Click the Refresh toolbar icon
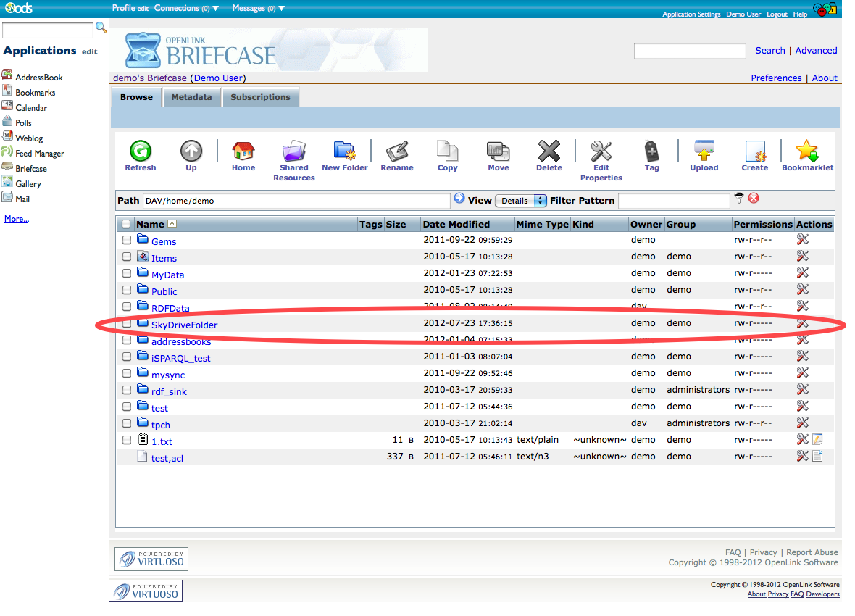855x616 pixels. click(140, 152)
